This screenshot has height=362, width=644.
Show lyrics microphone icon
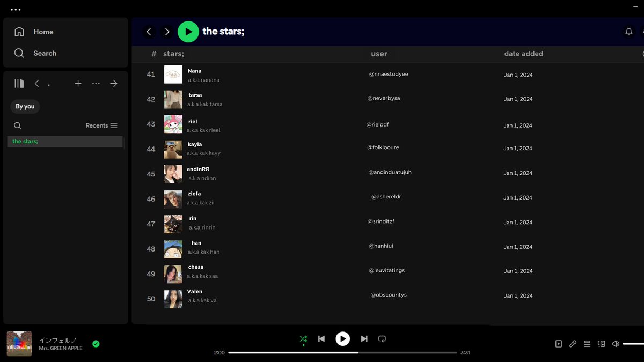pos(573,344)
